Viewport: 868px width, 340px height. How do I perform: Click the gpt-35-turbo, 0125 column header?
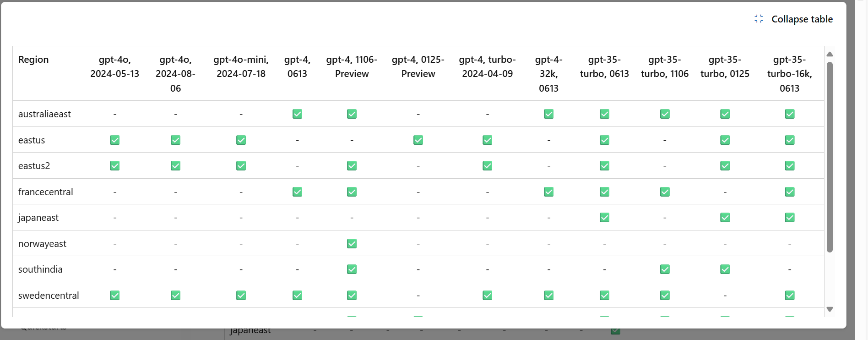click(x=725, y=66)
